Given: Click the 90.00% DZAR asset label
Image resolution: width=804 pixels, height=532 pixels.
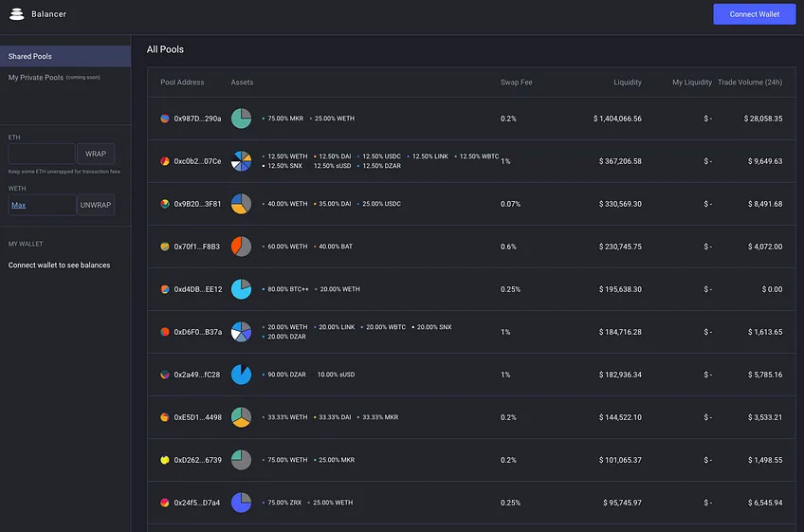Looking at the screenshot, I should click(286, 375).
